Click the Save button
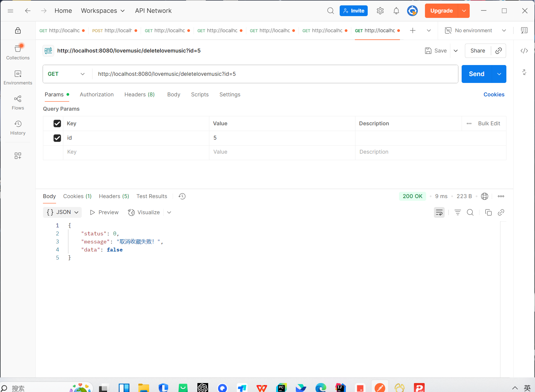This screenshot has width=535, height=392. point(436,51)
